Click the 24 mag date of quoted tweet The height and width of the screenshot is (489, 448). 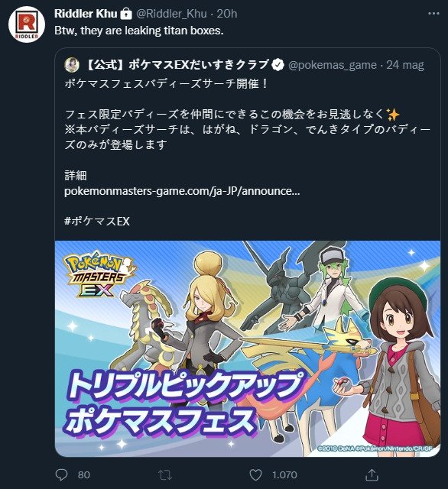405,65
